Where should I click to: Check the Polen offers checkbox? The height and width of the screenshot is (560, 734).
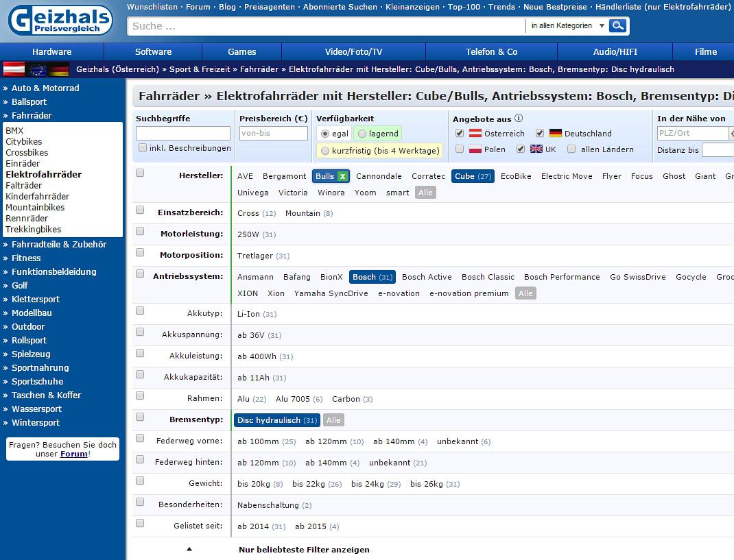pos(460,149)
